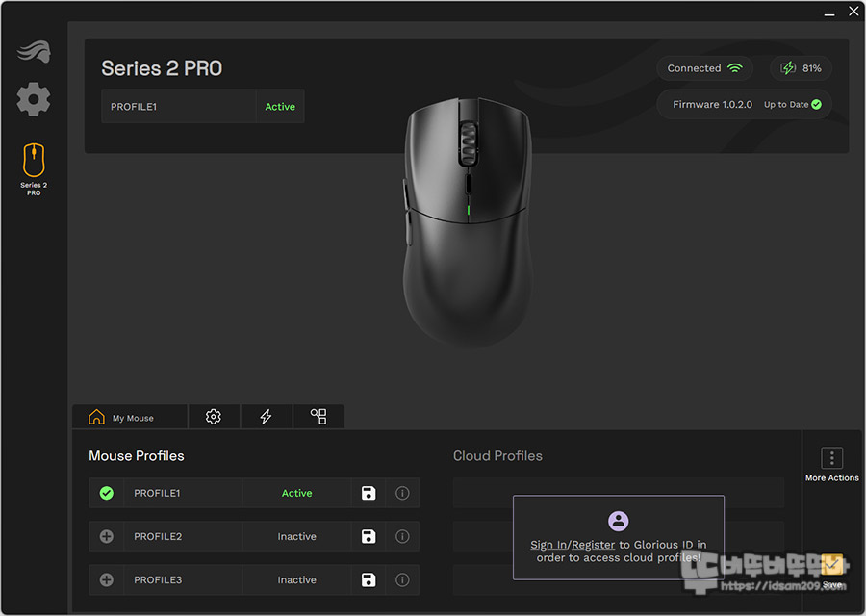Select the PROFILE3 name in the list

(158, 580)
